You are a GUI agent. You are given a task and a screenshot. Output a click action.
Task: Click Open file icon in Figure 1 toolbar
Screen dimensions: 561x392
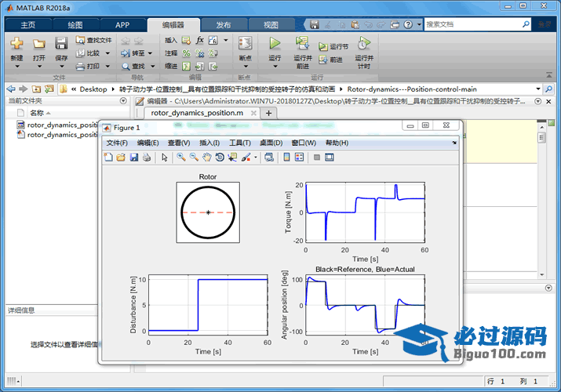pyautogui.click(x=121, y=158)
